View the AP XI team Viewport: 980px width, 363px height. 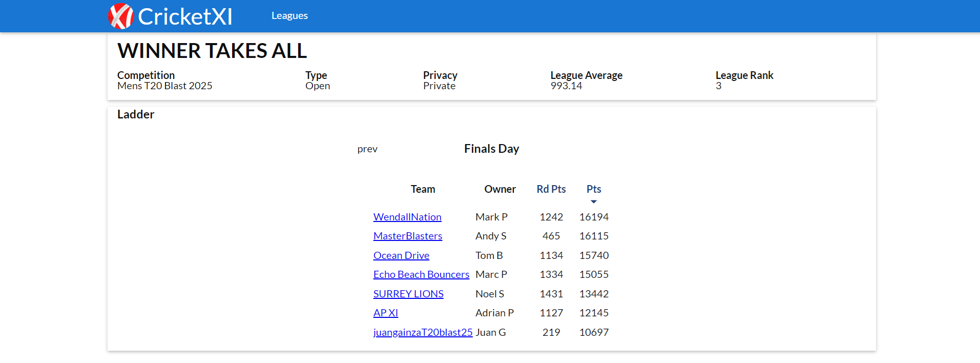pos(385,313)
